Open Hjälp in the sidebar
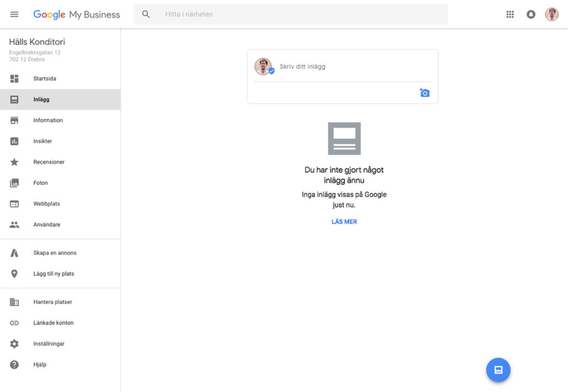This screenshot has width=568, height=392. pos(60,365)
